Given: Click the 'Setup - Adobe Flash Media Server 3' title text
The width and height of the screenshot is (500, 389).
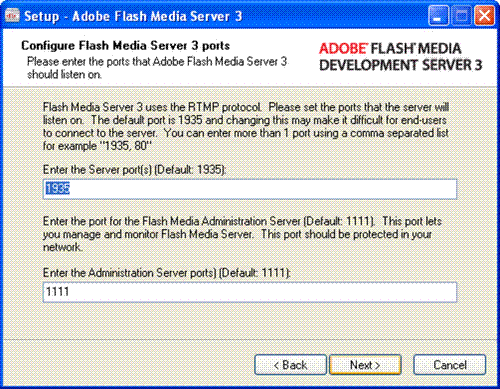Looking at the screenshot, I should (x=133, y=16).
